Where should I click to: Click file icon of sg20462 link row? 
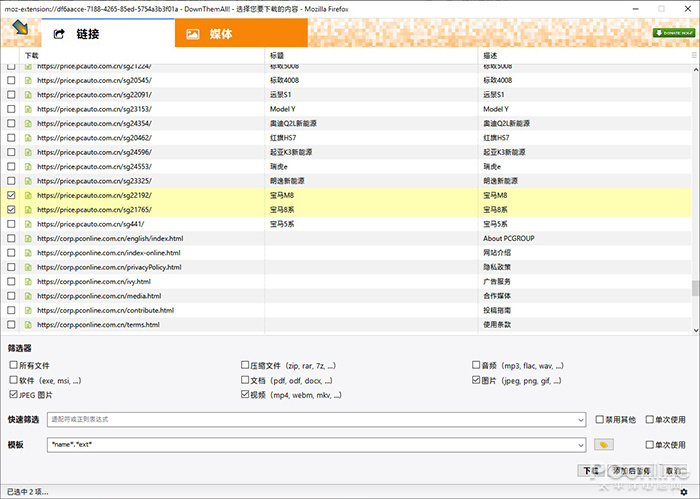28,138
